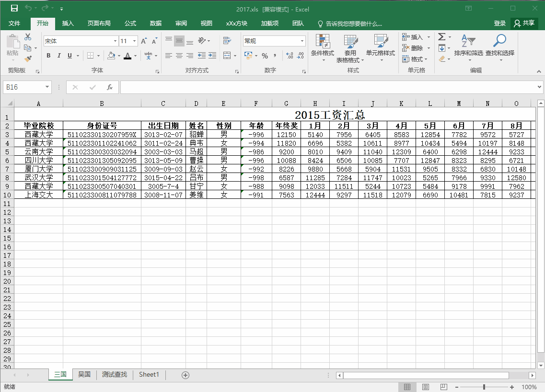Click the AutoSum sigma icon
Image resolution: width=545 pixels, height=392 pixels.
tap(442, 37)
